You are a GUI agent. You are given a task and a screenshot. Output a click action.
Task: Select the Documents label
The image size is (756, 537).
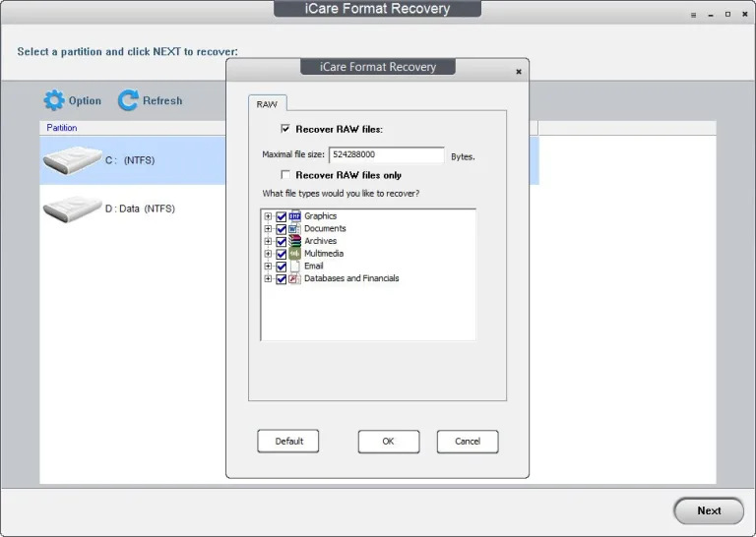click(325, 229)
